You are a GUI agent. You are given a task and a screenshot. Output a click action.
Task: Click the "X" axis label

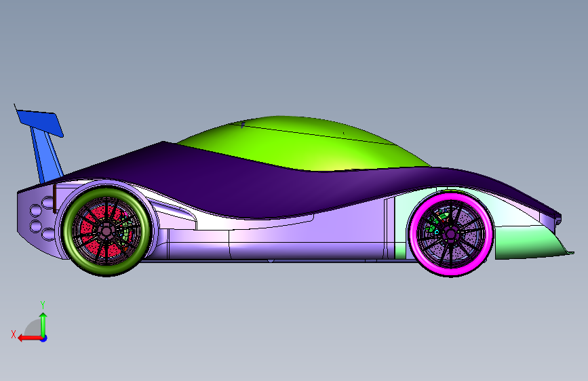click(14, 334)
